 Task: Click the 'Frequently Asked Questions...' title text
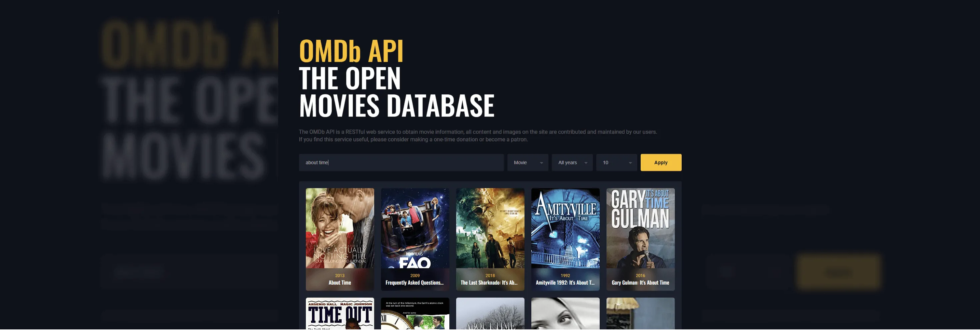pyautogui.click(x=415, y=283)
